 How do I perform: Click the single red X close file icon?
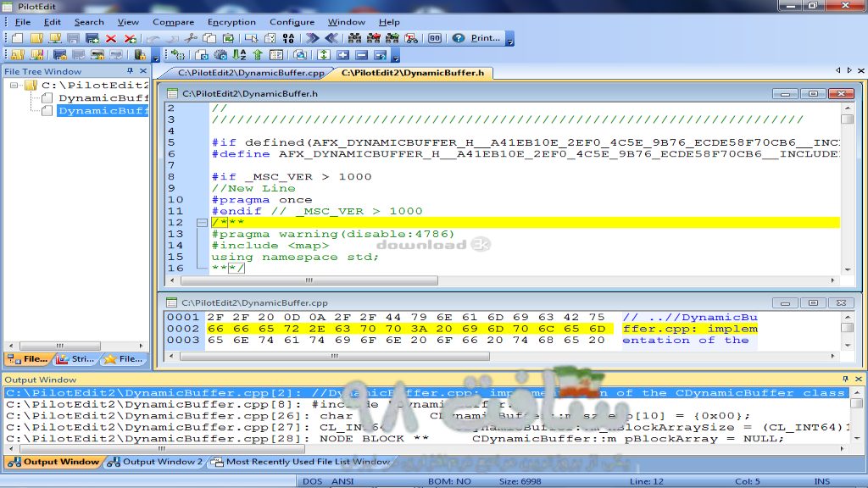point(111,38)
